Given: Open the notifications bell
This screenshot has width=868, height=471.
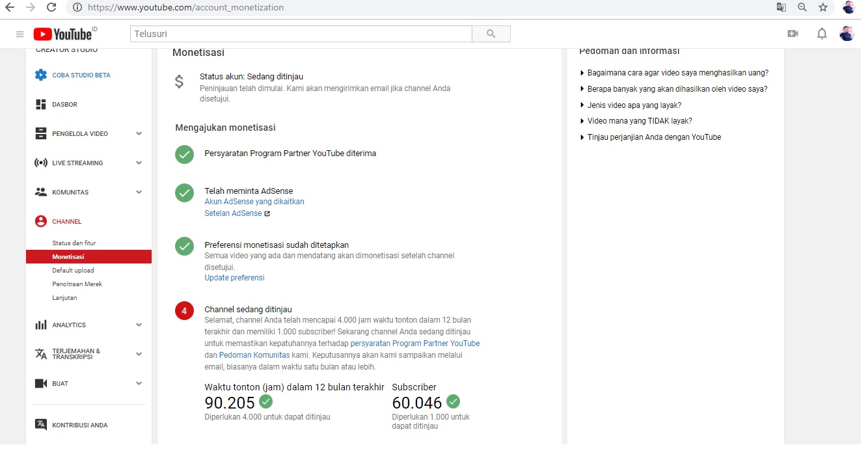Looking at the screenshot, I should pyautogui.click(x=822, y=34).
